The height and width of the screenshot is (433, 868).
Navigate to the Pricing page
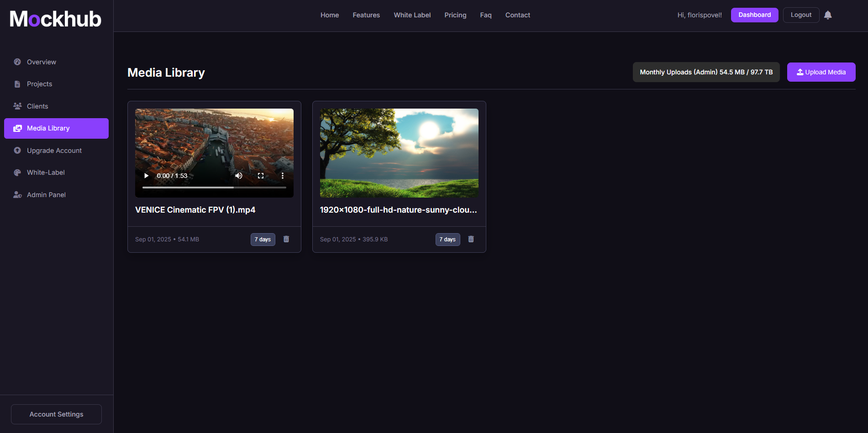455,15
